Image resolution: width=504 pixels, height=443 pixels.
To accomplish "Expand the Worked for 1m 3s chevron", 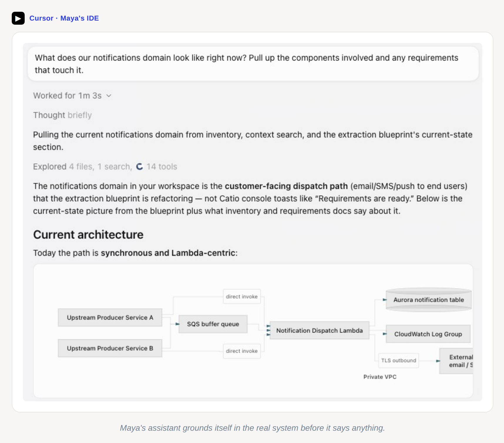I will pyautogui.click(x=109, y=96).
